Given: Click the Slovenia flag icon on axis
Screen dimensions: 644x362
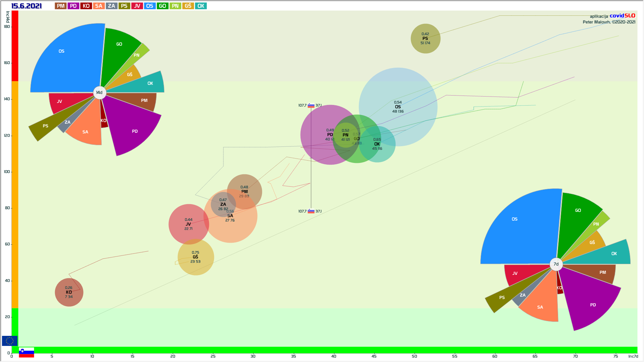Looking at the screenshot, I should point(26,352).
